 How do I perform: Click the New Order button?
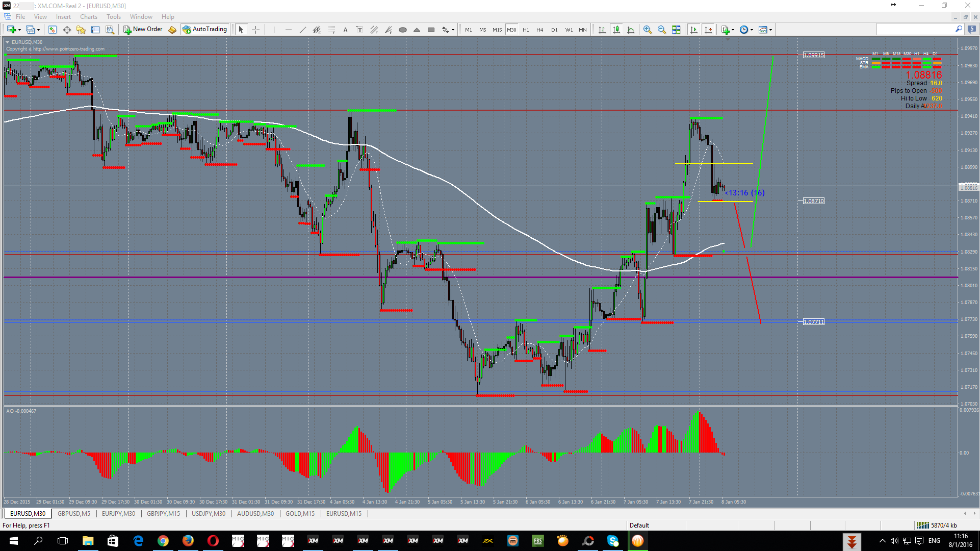(x=143, y=30)
